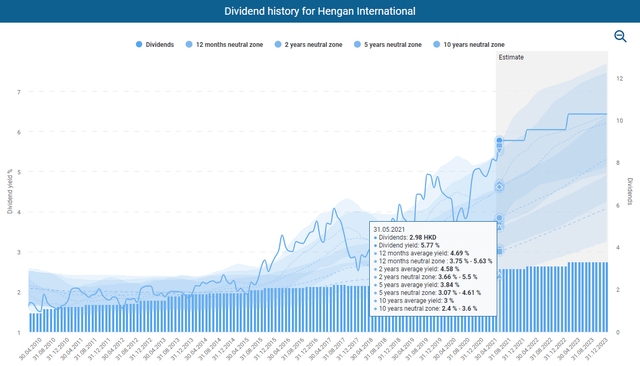Click the 30.04.2010 x-axis date label
Viewport: 640px width, 366px height.
(x=31, y=348)
